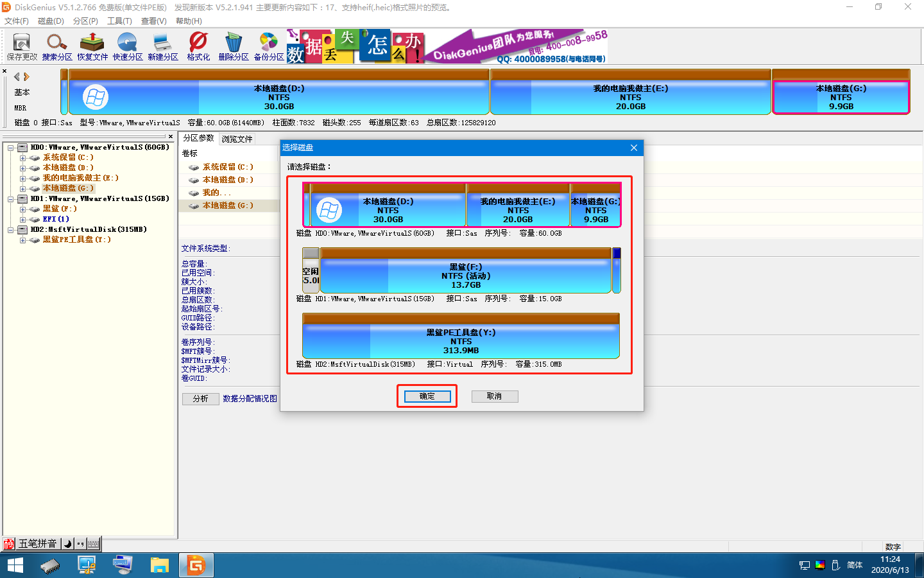
Task: Switch to the 浏览文件 tab
Action: click(x=237, y=139)
